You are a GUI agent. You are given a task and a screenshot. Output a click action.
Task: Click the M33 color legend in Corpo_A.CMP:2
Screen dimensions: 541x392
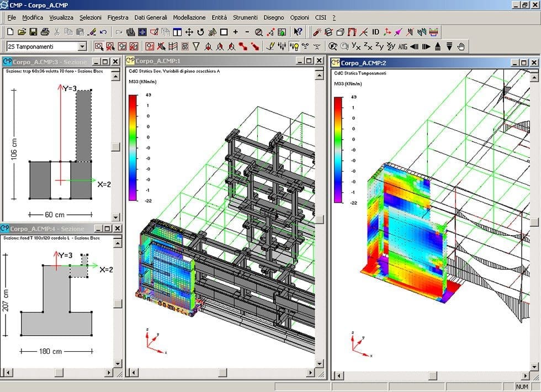pyautogui.click(x=339, y=149)
